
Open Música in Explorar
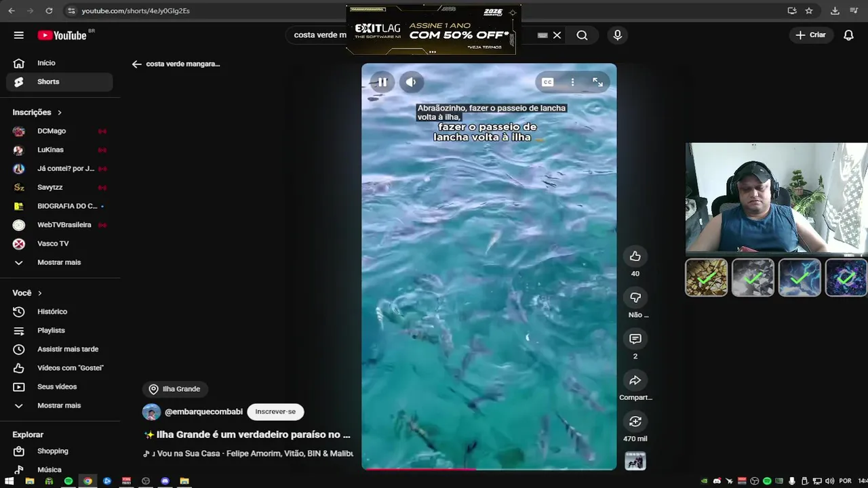tap(60, 470)
